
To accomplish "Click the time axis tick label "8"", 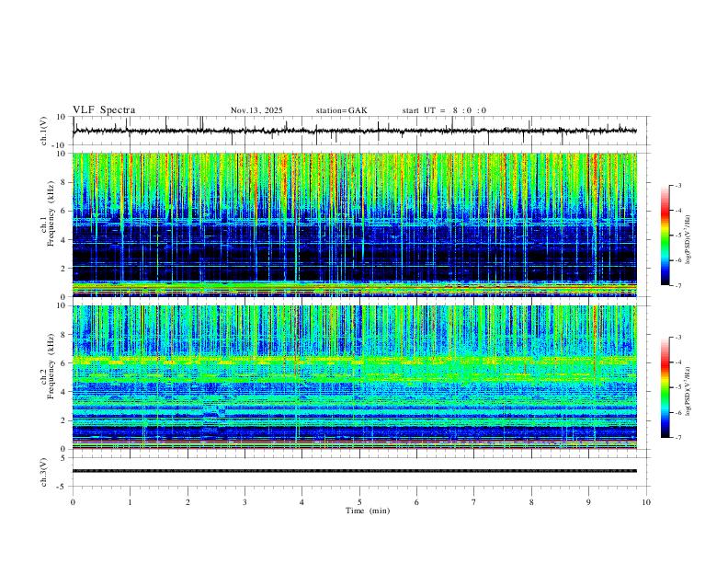I will 531,502.
